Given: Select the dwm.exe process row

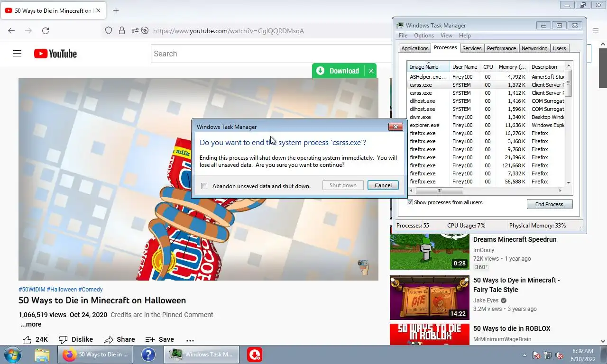Looking at the screenshot, I should click(486, 117).
